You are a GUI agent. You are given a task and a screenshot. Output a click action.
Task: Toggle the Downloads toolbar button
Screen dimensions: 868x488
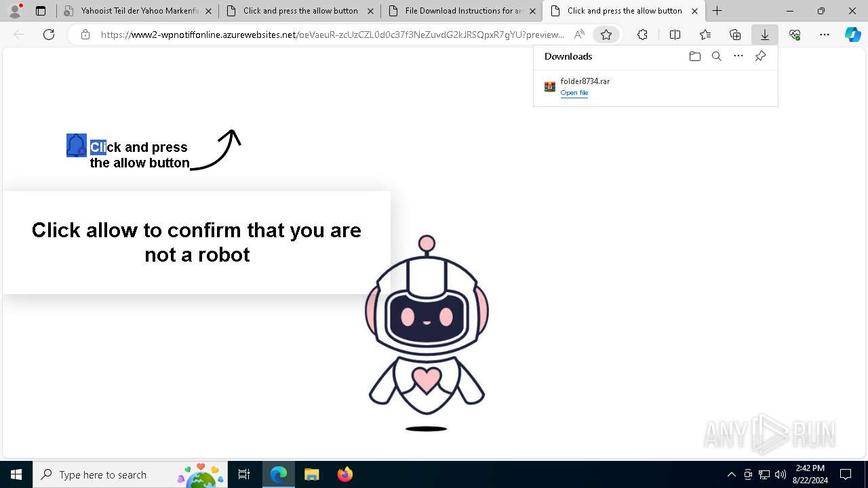[765, 35]
